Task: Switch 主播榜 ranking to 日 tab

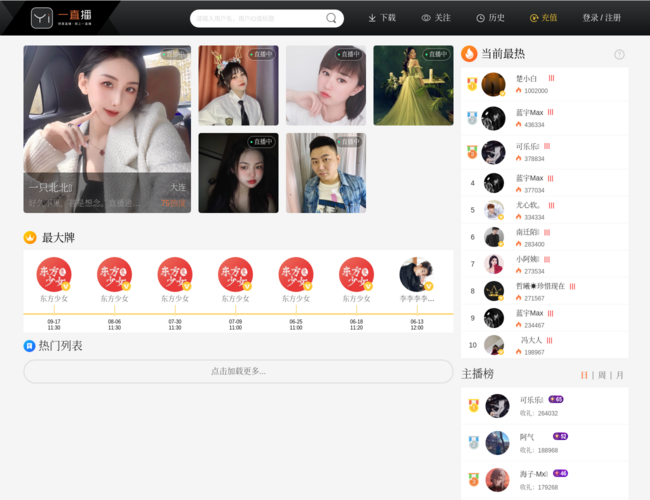Action: pyautogui.click(x=584, y=375)
